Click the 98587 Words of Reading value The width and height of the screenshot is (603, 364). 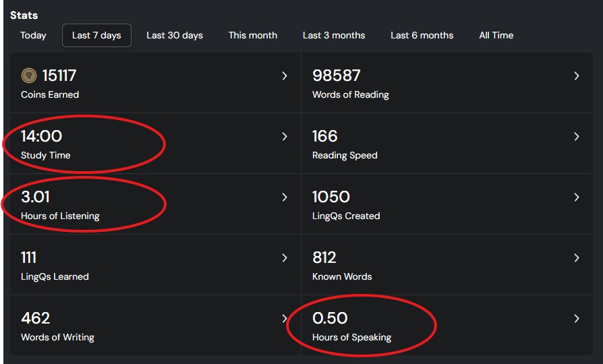pos(337,75)
